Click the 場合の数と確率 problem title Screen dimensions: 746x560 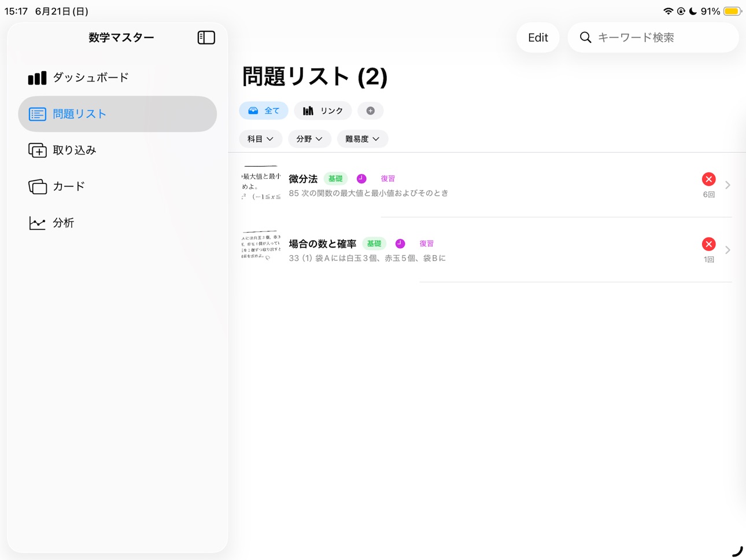click(322, 244)
